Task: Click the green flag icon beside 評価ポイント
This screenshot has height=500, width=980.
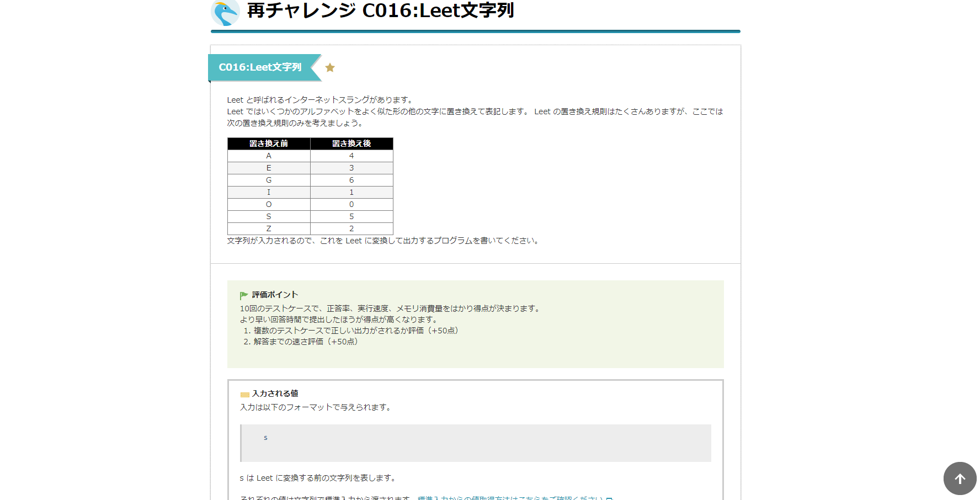Action: (244, 295)
